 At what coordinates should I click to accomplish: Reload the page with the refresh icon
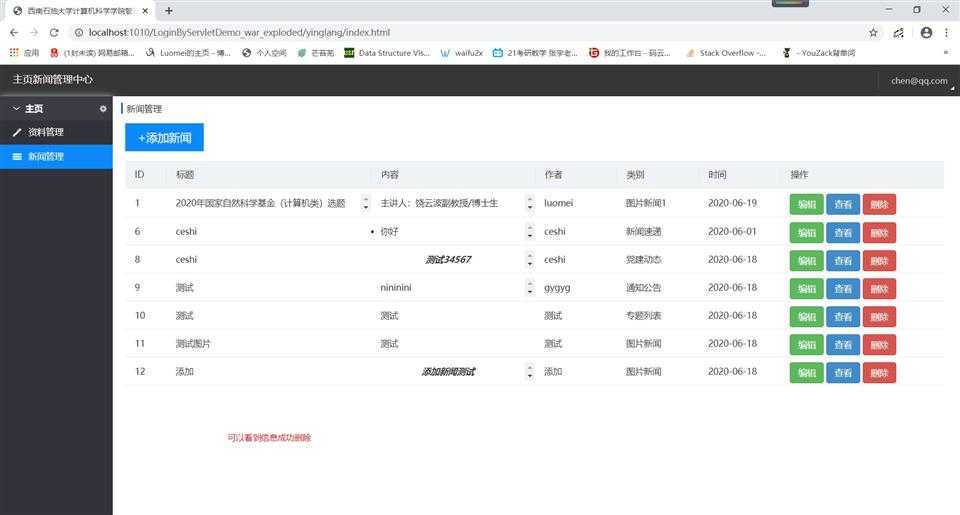(x=54, y=32)
